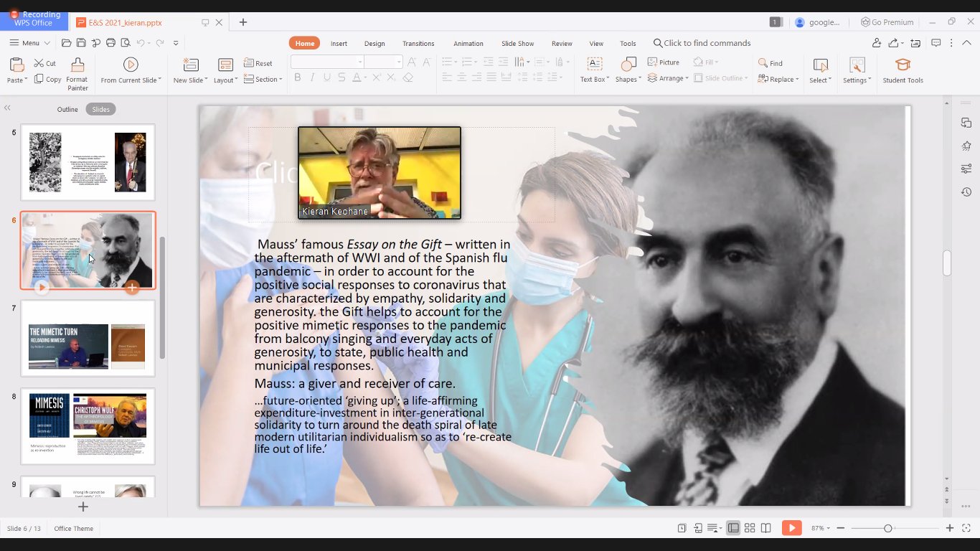
Task: Open the Slide Show ribbon tab
Action: pyautogui.click(x=517, y=43)
